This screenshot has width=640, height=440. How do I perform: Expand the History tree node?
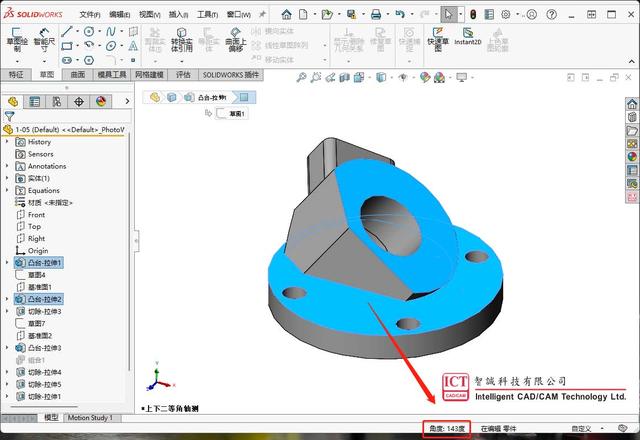[x=7, y=142]
